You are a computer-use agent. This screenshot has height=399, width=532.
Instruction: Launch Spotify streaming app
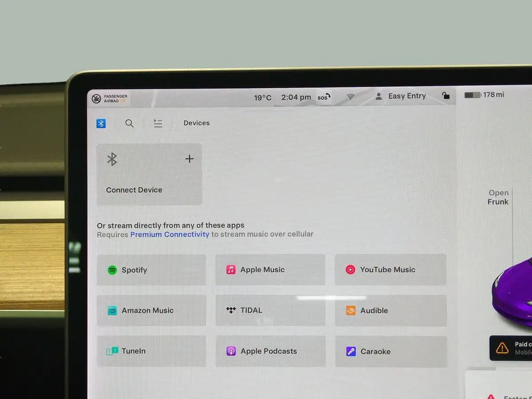click(151, 270)
